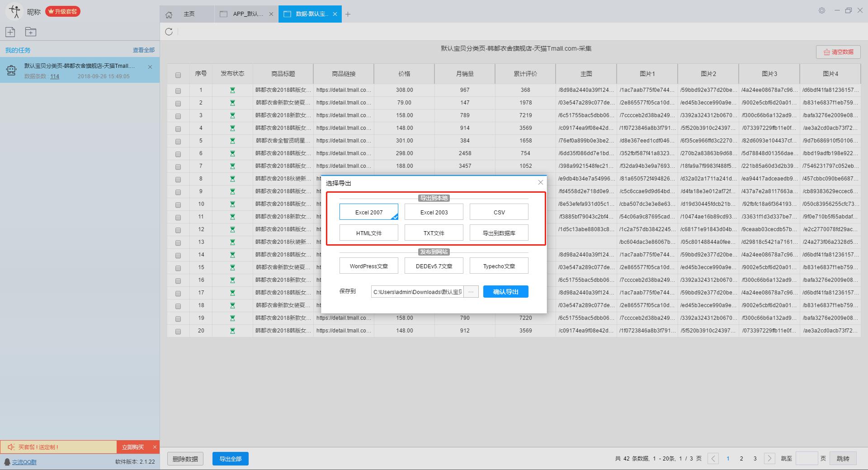Viewport: 868px width, 470px height.
Task: Open settings gear icon
Action: (x=822, y=10)
